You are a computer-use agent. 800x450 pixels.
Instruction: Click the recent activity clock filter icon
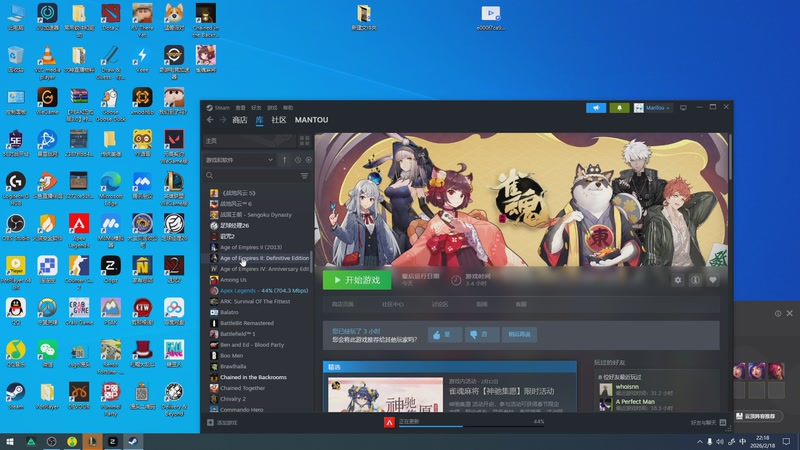[298, 160]
